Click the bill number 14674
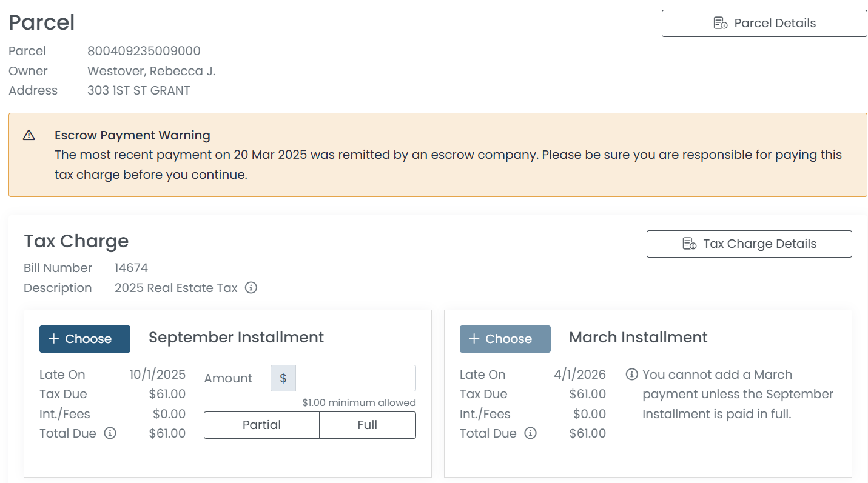The height and width of the screenshot is (483, 868). (131, 268)
